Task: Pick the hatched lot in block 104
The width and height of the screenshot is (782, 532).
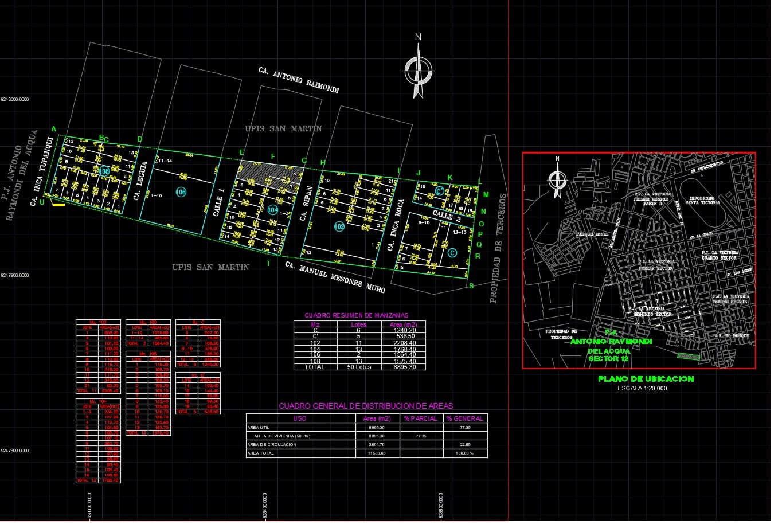Action: point(270,174)
